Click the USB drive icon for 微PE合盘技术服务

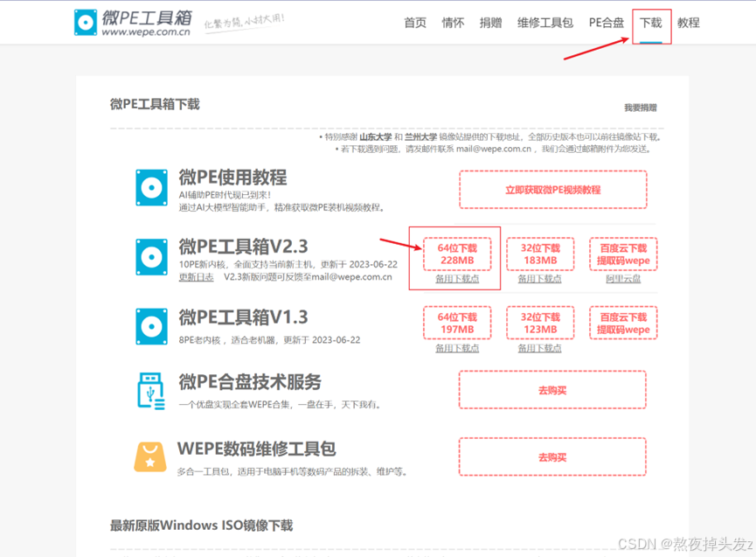(x=151, y=391)
